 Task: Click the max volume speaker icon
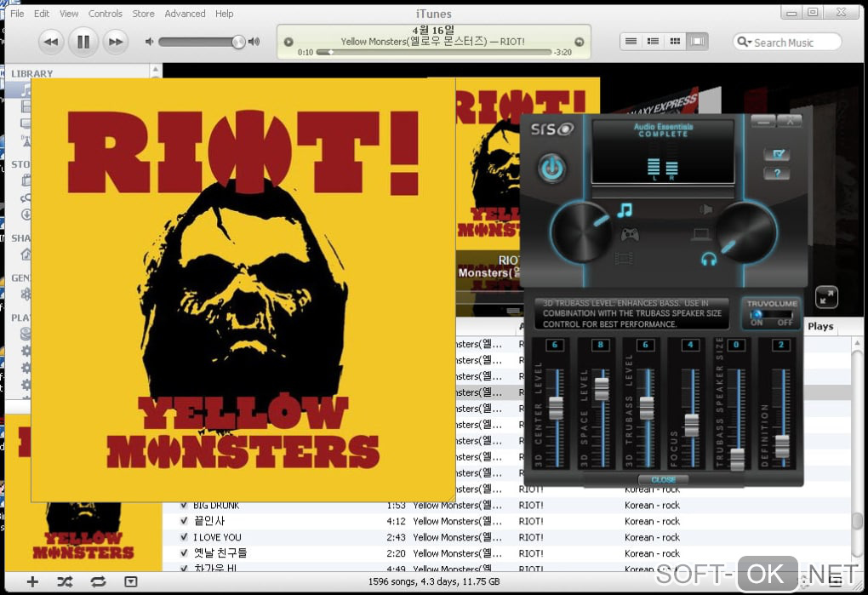tap(254, 42)
